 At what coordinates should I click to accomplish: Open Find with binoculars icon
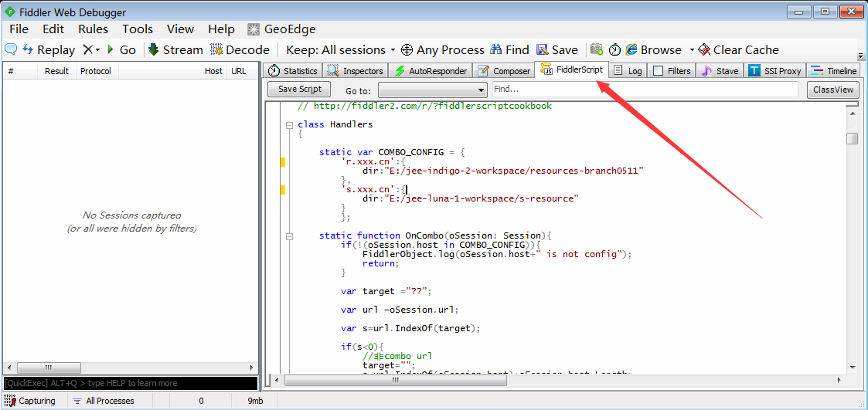point(509,49)
